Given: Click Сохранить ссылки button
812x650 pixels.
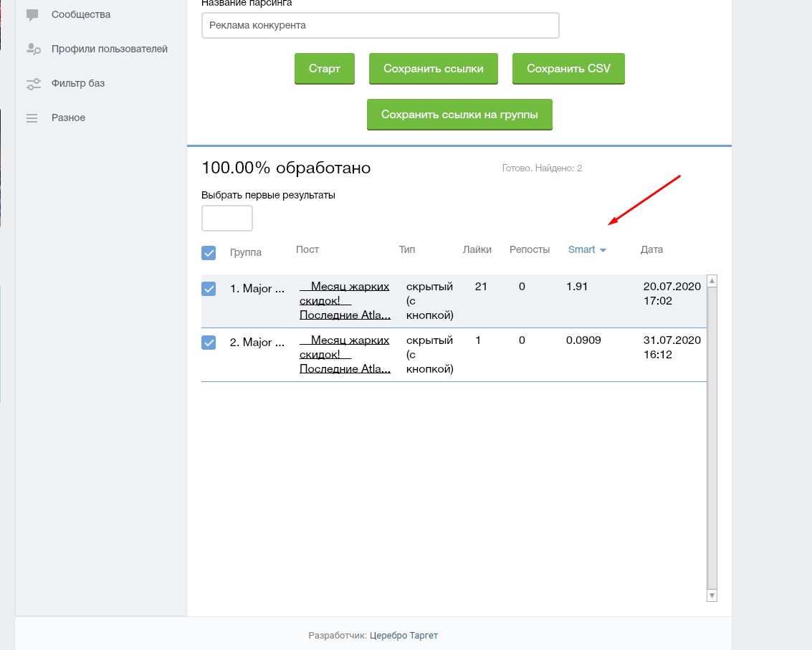Looking at the screenshot, I should (x=433, y=69).
